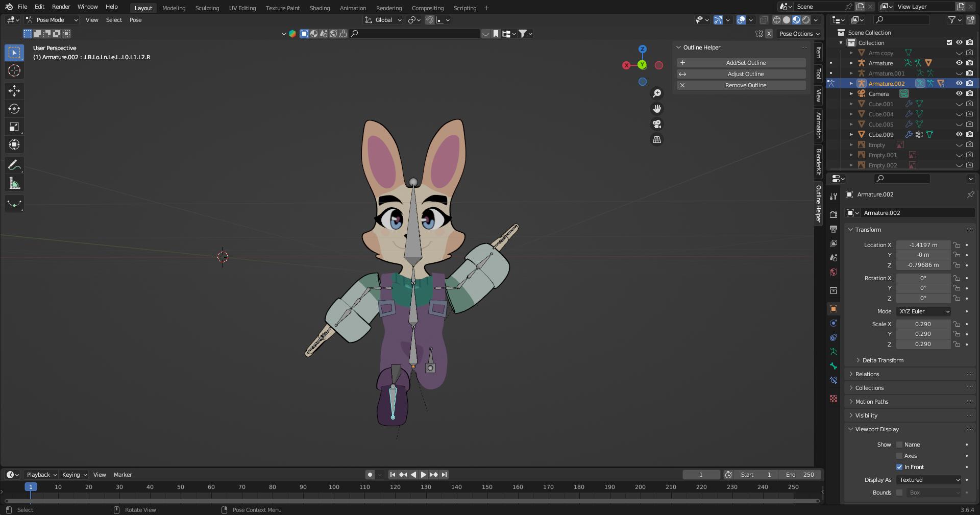Viewport: 980px width, 515px height.
Task: Hide Armature.002 with its eye icon
Action: tap(959, 83)
